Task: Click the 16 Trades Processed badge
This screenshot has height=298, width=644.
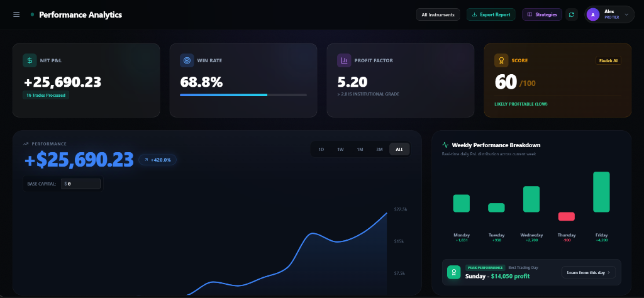Action: (x=46, y=95)
